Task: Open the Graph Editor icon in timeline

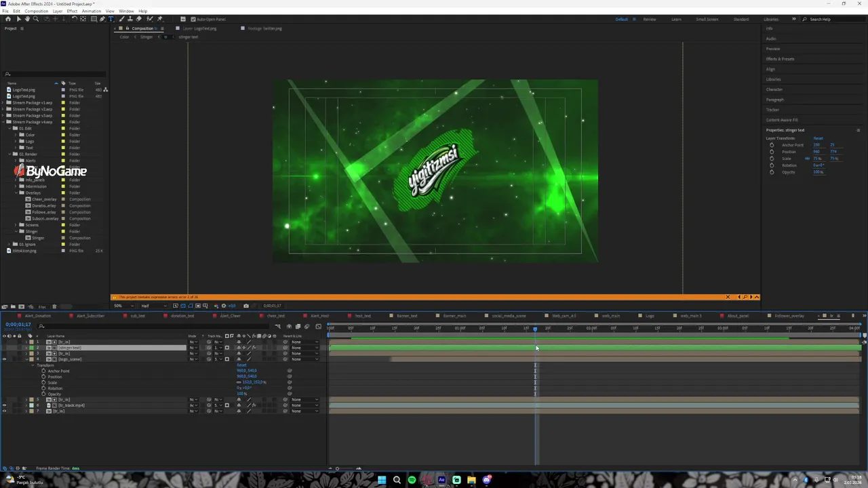Action: coord(318,326)
